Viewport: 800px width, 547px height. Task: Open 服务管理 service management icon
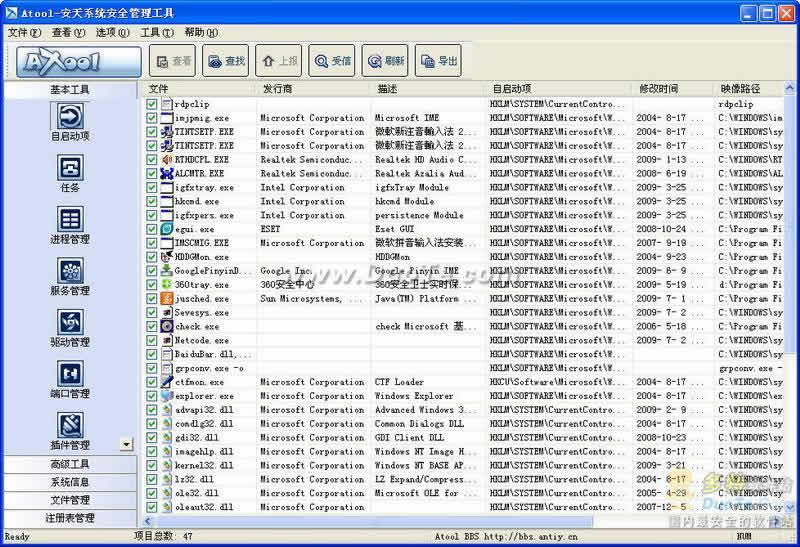(70, 271)
